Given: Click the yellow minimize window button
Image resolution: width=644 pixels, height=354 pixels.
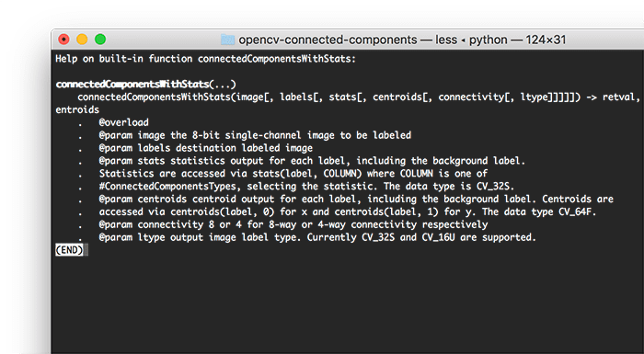Looking at the screenshot, I should (82, 40).
